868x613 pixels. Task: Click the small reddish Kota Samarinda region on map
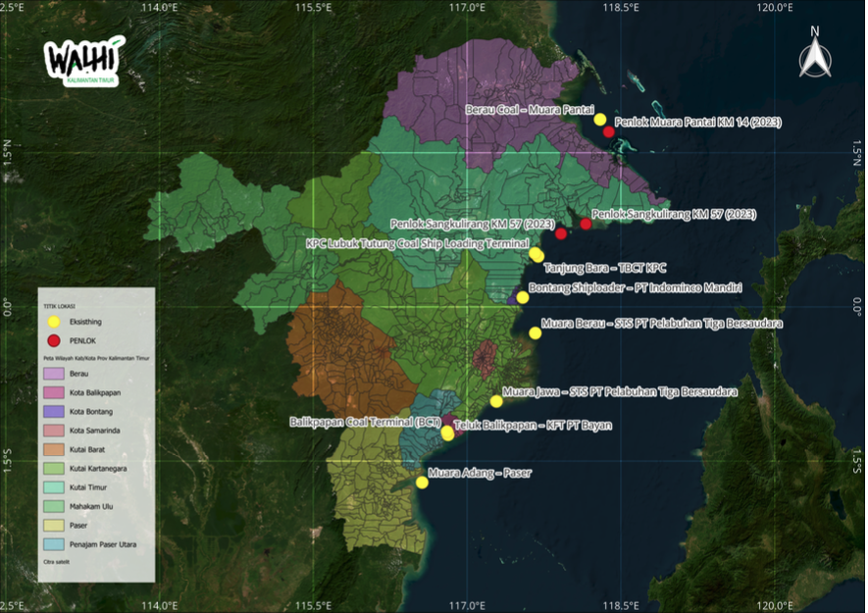point(485,359)
